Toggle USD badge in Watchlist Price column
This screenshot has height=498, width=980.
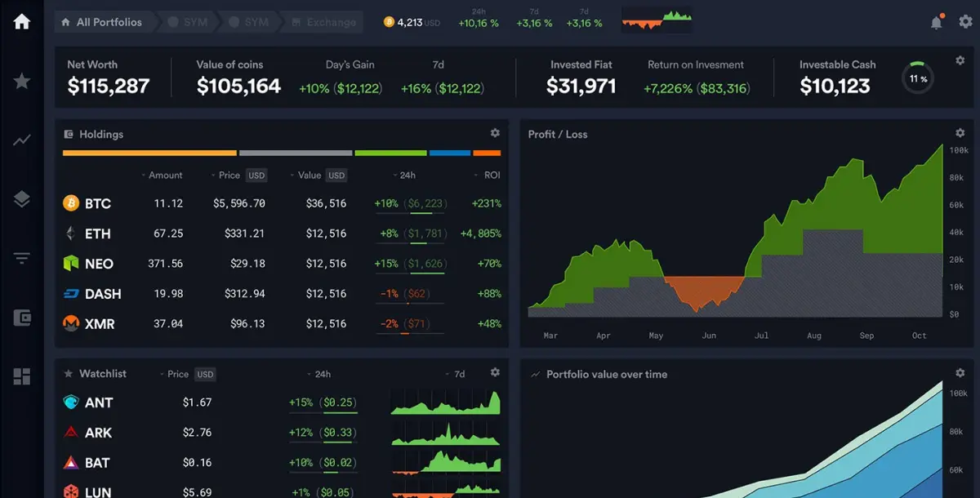205,375
